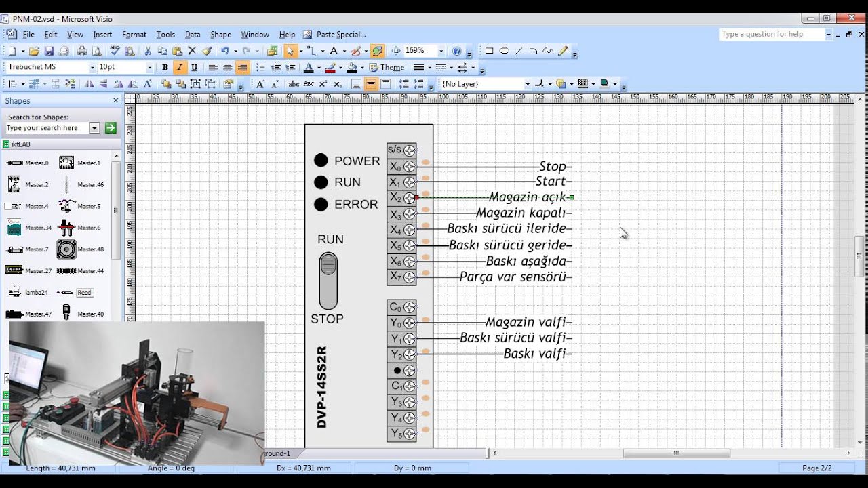Click the Theme button

point(387,68)
